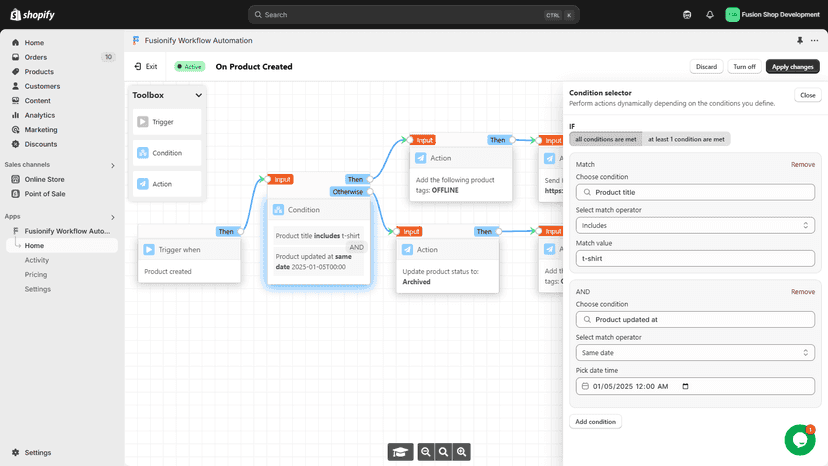This screenshot has height=466, width=828.
Task: Pin the Fusionify app
Action: point(799,41)
